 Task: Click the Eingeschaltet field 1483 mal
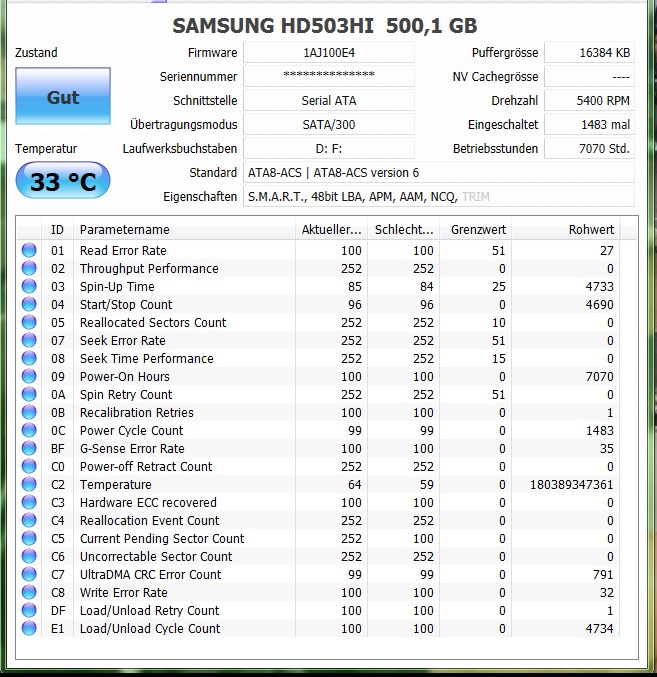[x=590, y=125]
